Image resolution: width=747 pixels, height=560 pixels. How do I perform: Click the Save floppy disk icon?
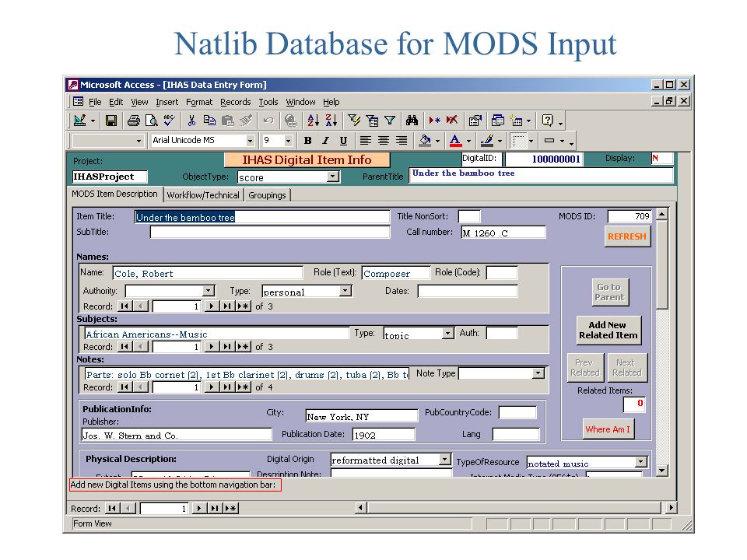click(x=111, y=121)
